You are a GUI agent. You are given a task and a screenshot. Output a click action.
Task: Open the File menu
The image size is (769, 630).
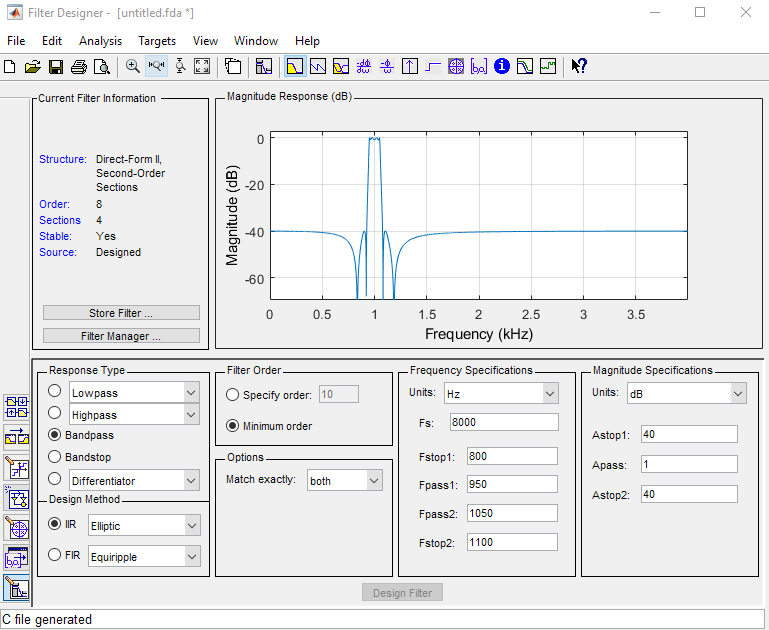click(16, 41)
